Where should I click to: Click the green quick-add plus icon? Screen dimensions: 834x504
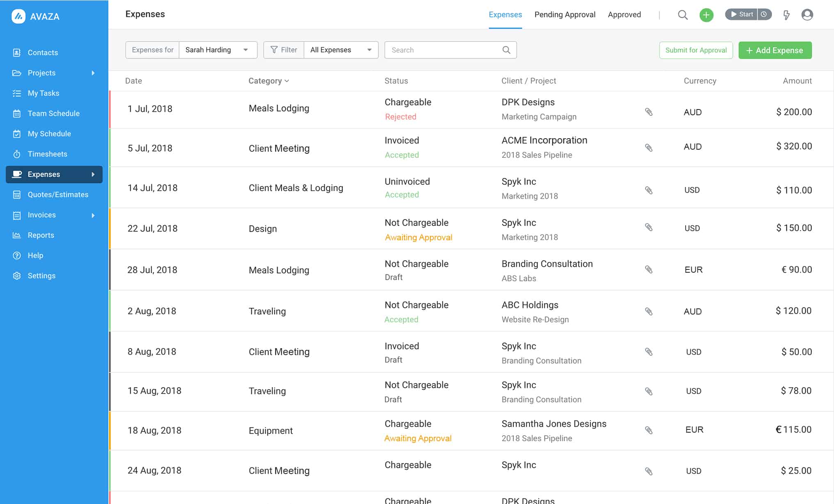tap(706, 15)
